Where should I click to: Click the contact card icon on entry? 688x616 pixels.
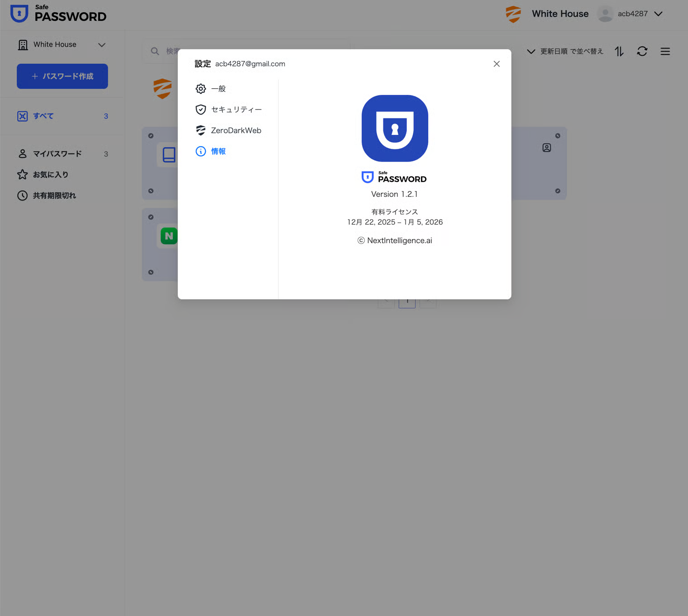(x=547, y=148)
